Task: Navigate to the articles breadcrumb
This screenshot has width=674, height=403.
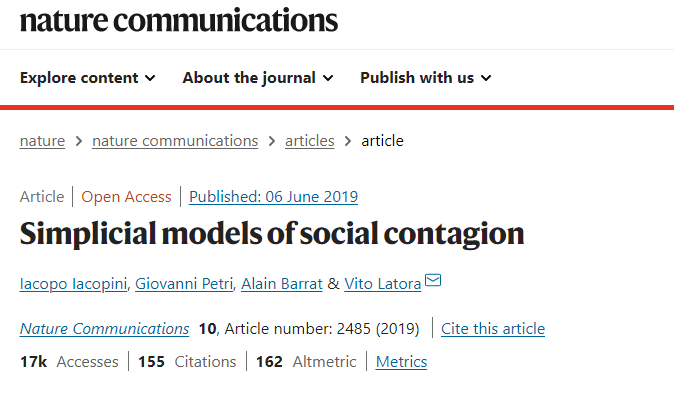Action: click(310, 141)
